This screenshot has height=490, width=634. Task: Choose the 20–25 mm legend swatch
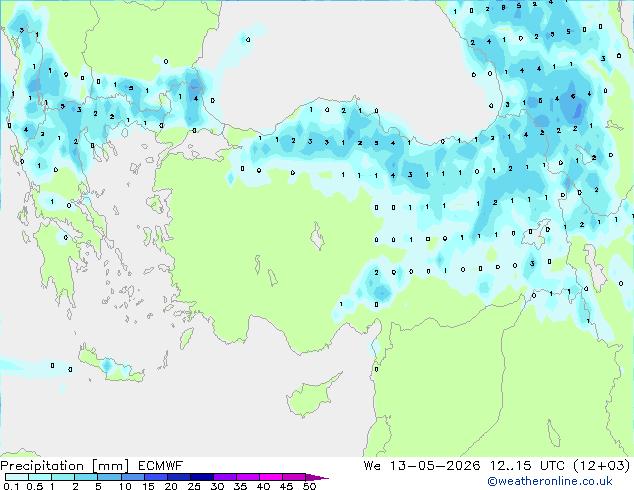(x=178, y=477)
